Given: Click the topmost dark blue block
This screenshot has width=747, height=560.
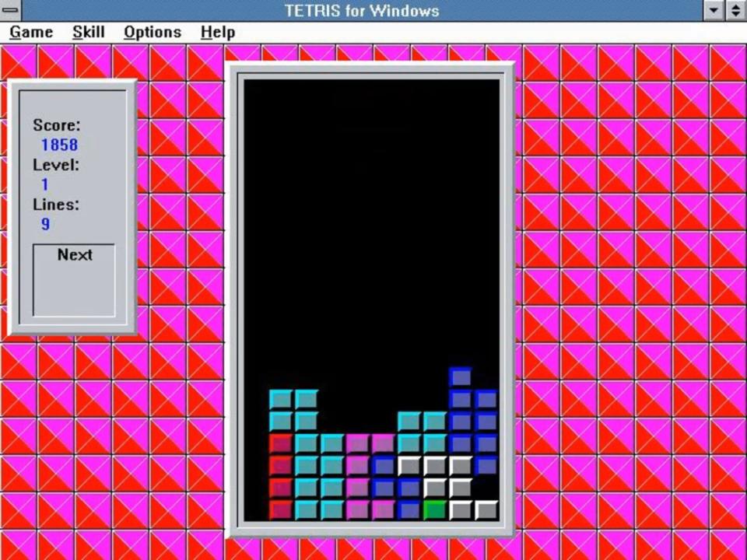Looking at the screenshot, I should tap(461, 377).
